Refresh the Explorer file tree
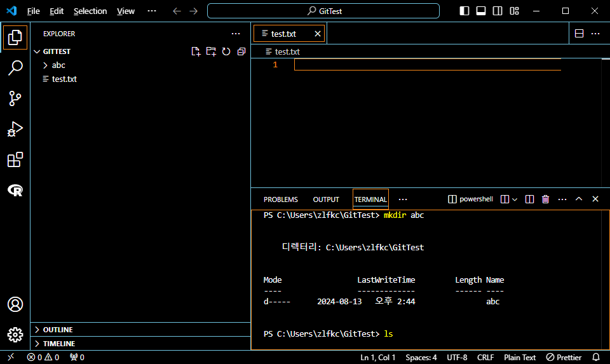This screenshot has width=610, height=364. [x=226, y=51]
